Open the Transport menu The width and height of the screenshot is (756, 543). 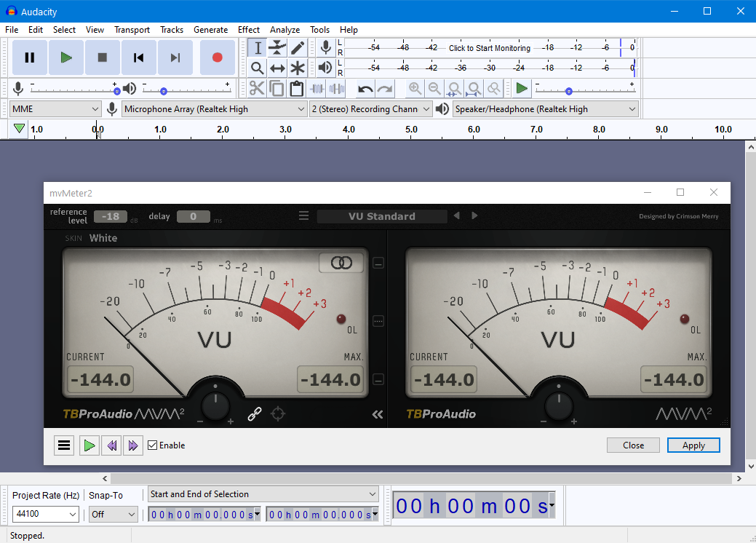pos(132,29)
